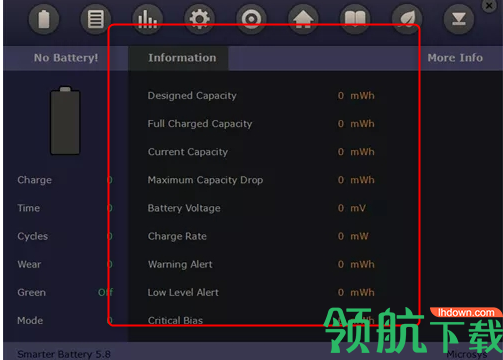Select the Information tab
The image size is (503, 360).
(x=179, y=58)
